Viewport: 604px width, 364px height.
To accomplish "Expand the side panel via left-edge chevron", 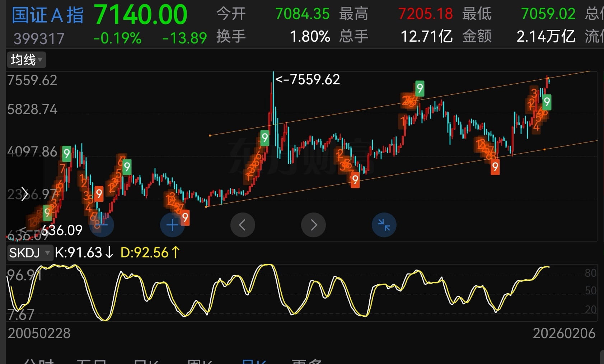I will click(x=24, y=194).
